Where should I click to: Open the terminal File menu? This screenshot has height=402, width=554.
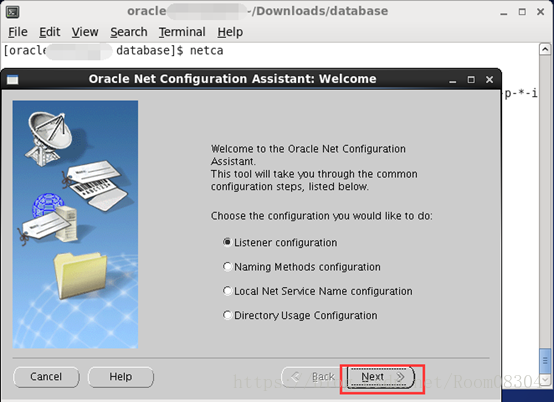pos(18,32)
